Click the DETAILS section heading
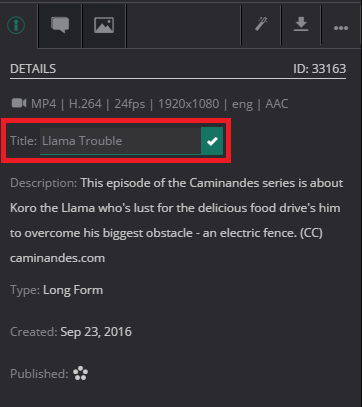Screen dimensions: 362x407 [33, 69]
